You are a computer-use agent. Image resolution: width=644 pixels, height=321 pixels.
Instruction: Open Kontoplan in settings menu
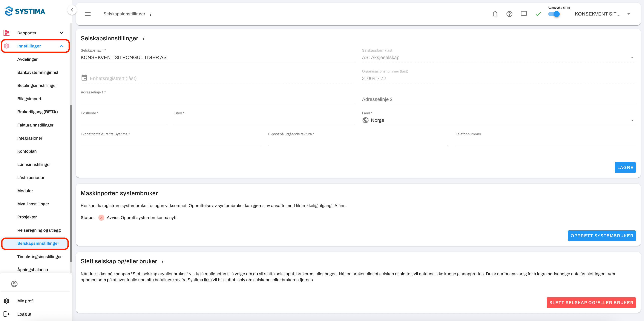(27, 151)
